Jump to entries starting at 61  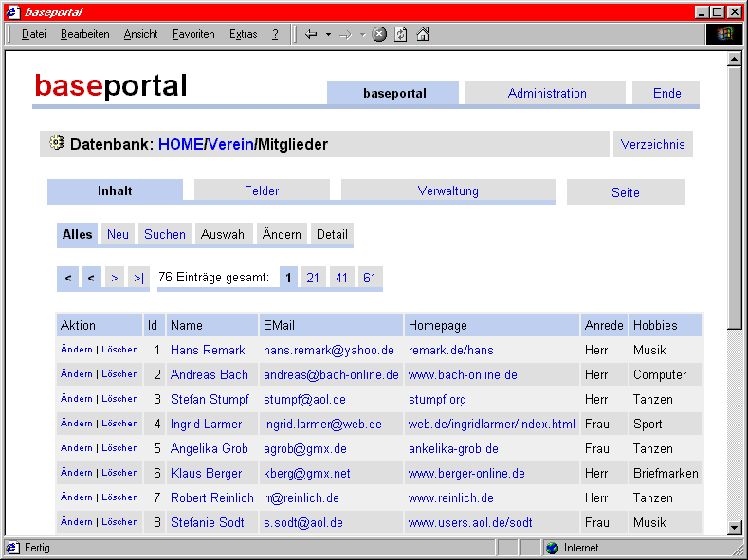click(x=370, y=278)
